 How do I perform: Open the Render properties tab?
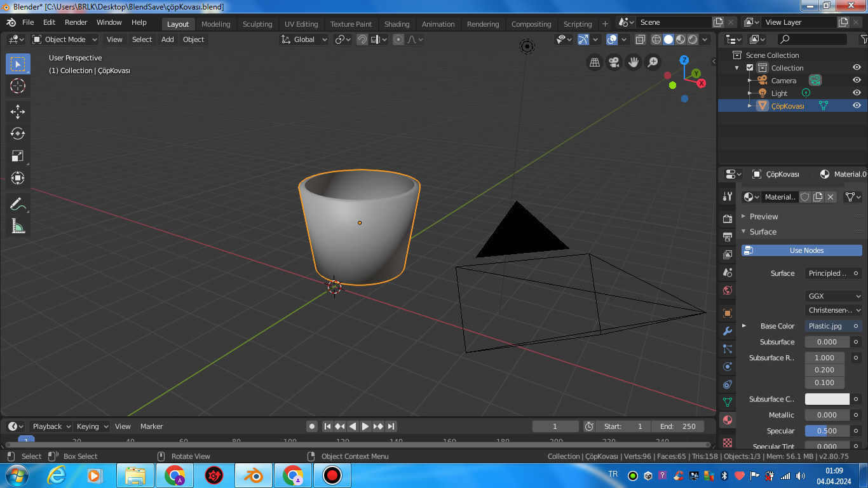728,219
